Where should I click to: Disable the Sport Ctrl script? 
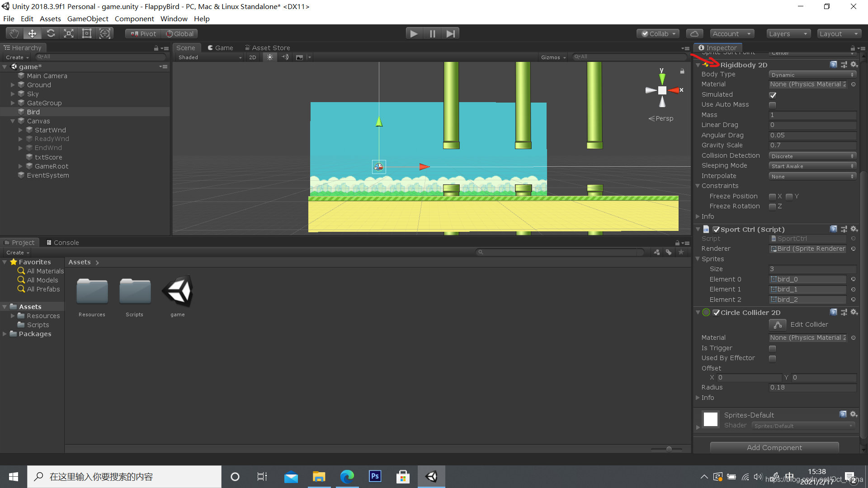coord(716,230)
